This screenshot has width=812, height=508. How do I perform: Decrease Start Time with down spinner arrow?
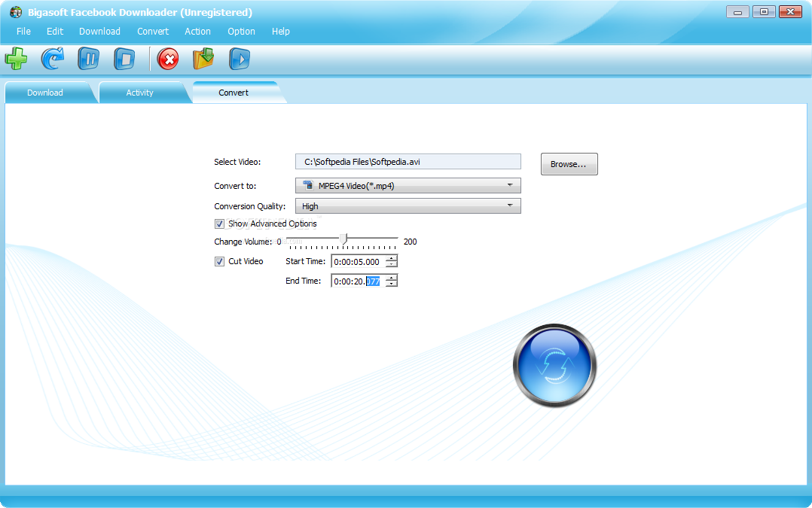click(392, 264)
